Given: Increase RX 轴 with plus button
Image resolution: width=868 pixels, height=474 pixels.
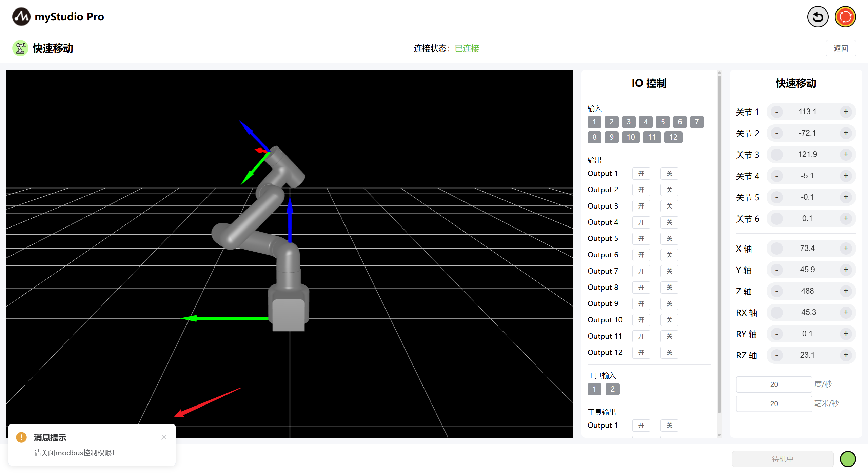Looking at the screenshot, I should [x=846, y=312].
